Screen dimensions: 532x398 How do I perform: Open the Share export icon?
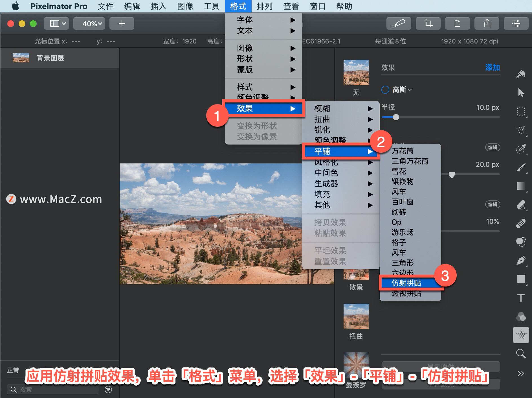[x=487, y=23]
